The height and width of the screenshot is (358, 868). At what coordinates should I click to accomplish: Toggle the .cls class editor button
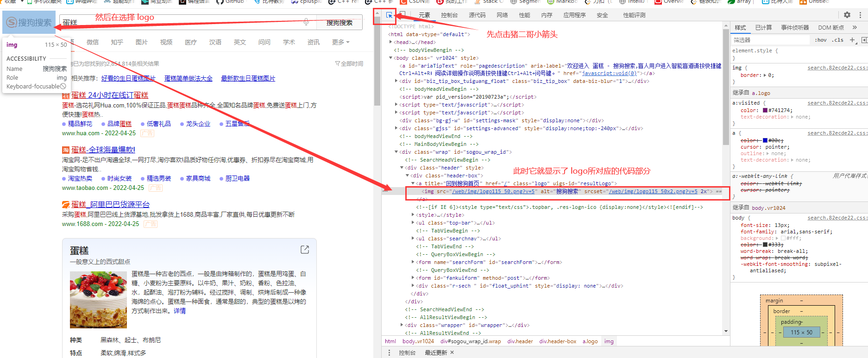pos(837,40)
